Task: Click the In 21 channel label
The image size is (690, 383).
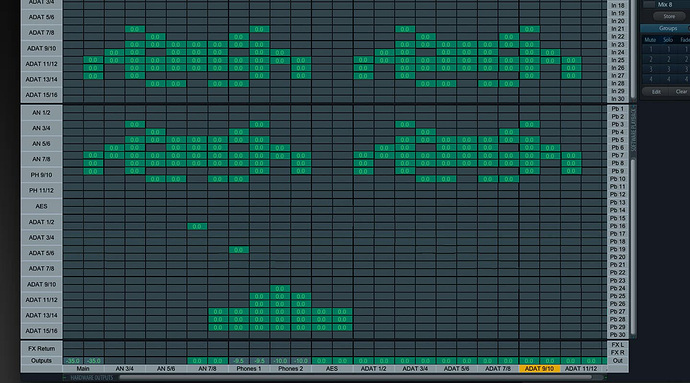Action: [617, 29]
